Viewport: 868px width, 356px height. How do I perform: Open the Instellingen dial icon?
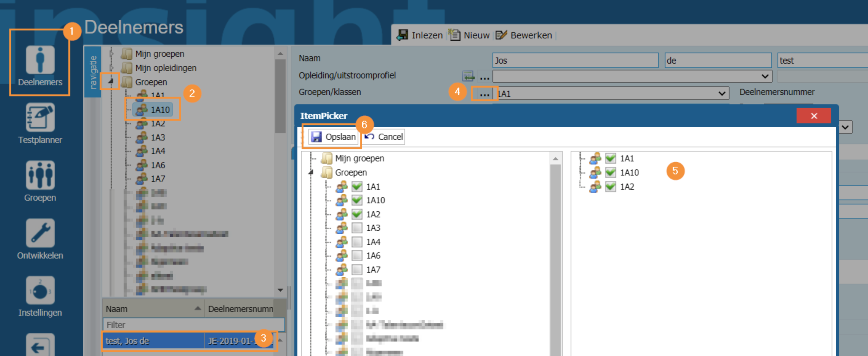point(40,291)
